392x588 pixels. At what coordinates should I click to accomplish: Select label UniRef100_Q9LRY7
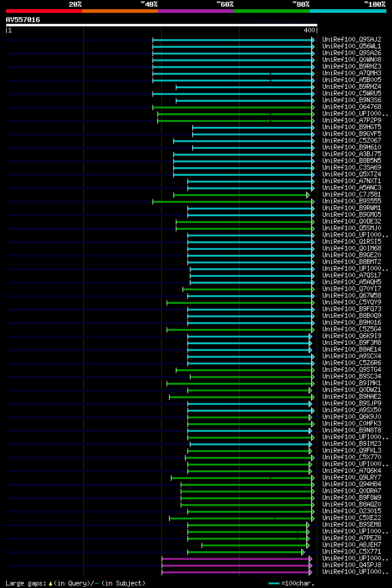point(352,478)
